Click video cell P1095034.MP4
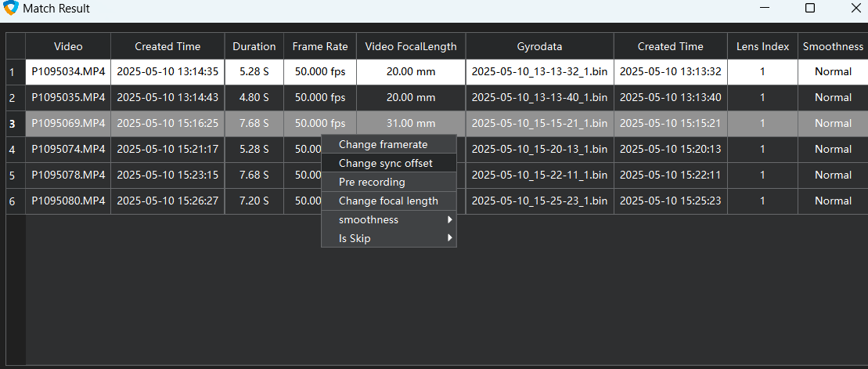The image size is (868, 369). pos(68,72)
